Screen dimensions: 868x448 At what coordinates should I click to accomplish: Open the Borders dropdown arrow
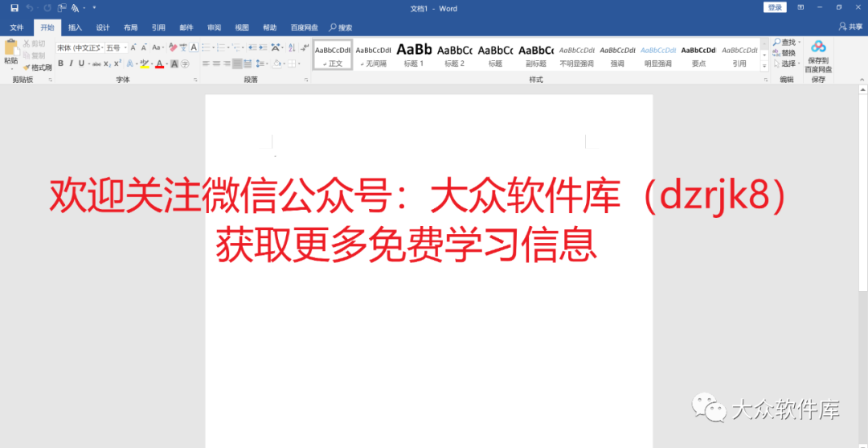tap(299, 64)
